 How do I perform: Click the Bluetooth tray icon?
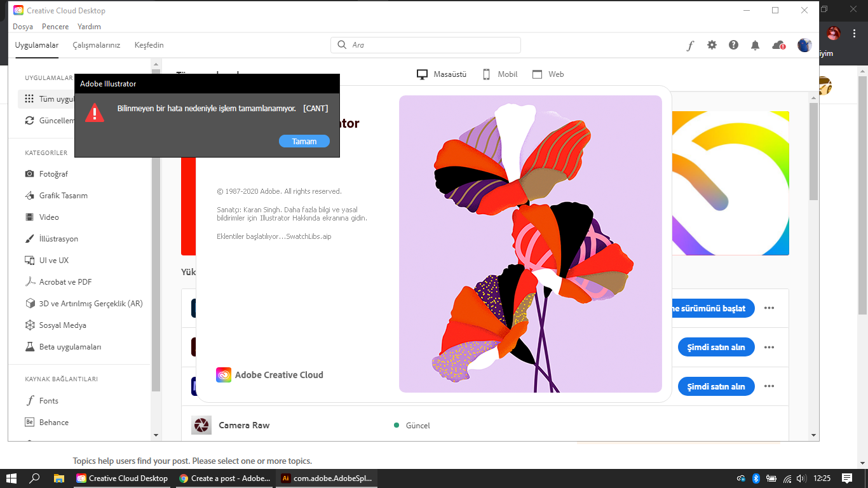click(756, 478)
